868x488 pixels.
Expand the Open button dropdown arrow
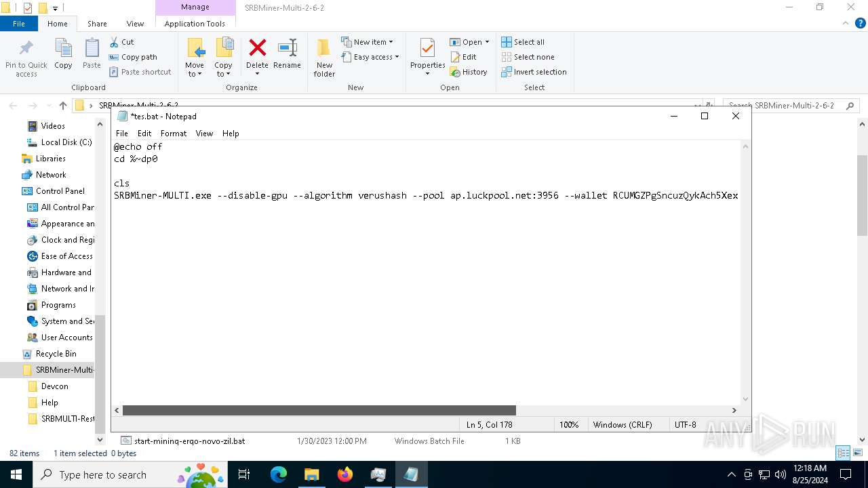coord(487,42)
